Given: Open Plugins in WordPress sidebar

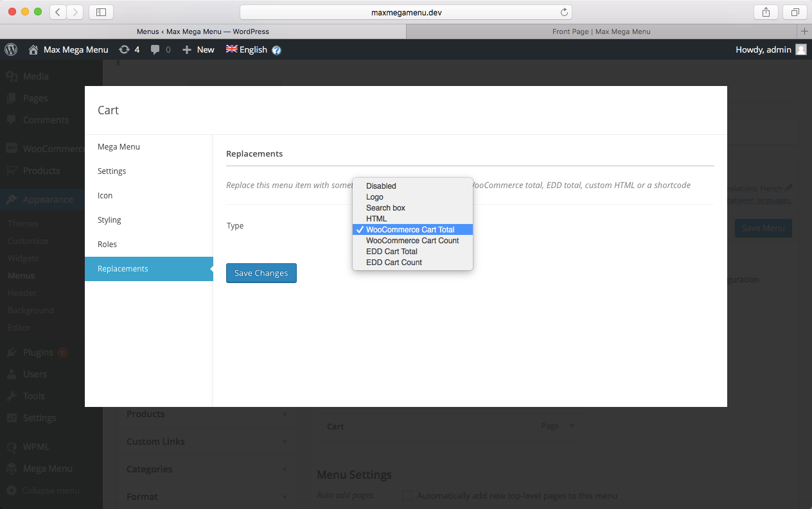Looking at the screenshot, I should [x=38, y=352].
